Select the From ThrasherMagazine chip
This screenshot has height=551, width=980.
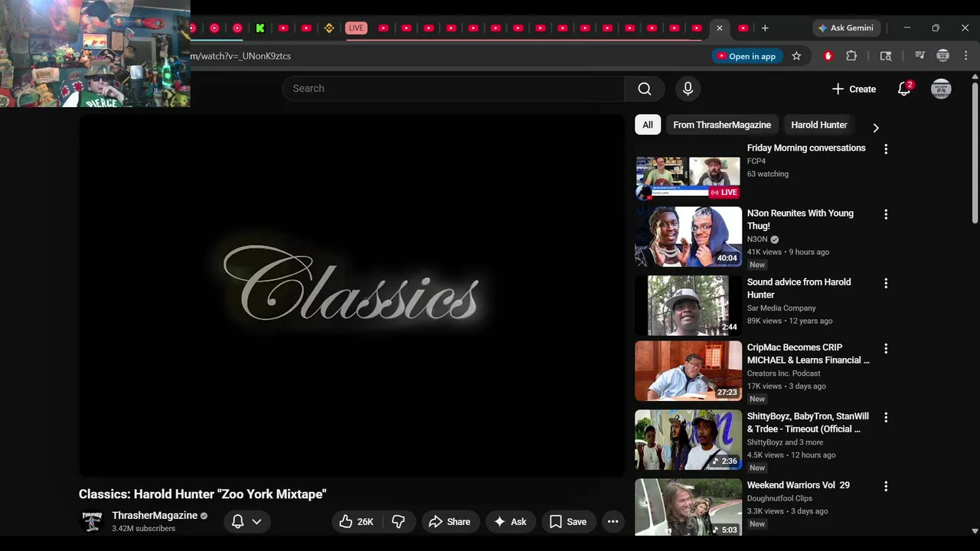(722, 125)
